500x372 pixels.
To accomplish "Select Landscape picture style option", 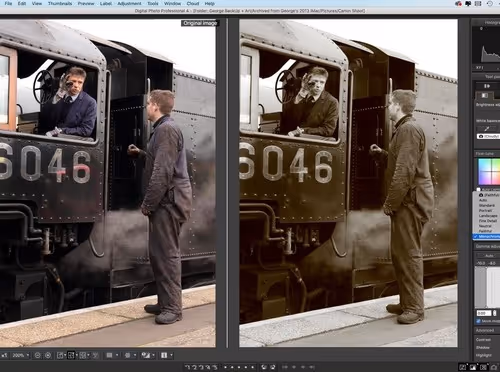I will tap(488, 216).
